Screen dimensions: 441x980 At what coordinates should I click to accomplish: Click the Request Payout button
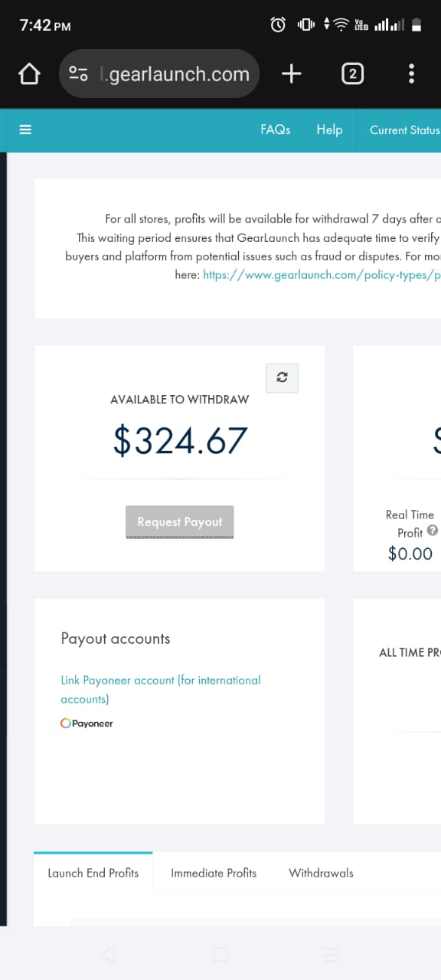179,521
